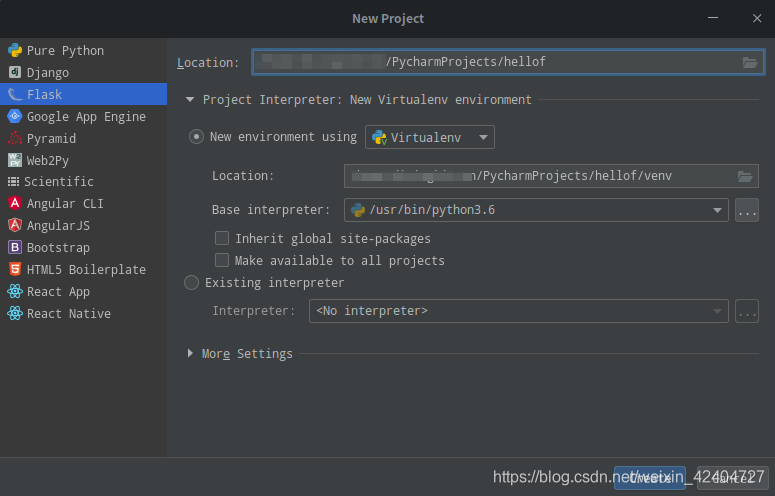Screen dimensions: 775x496
Task: Select Scientific label in project list
Action: 59,181
